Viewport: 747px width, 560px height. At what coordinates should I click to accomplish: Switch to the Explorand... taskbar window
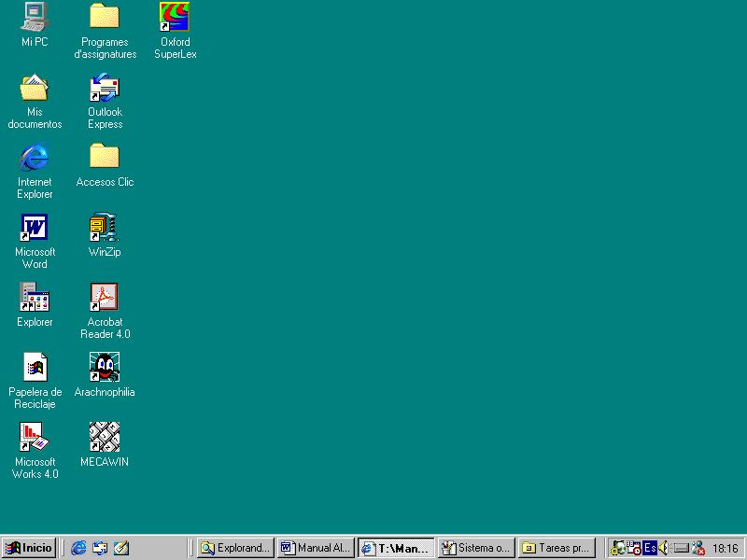pos(235,548)
